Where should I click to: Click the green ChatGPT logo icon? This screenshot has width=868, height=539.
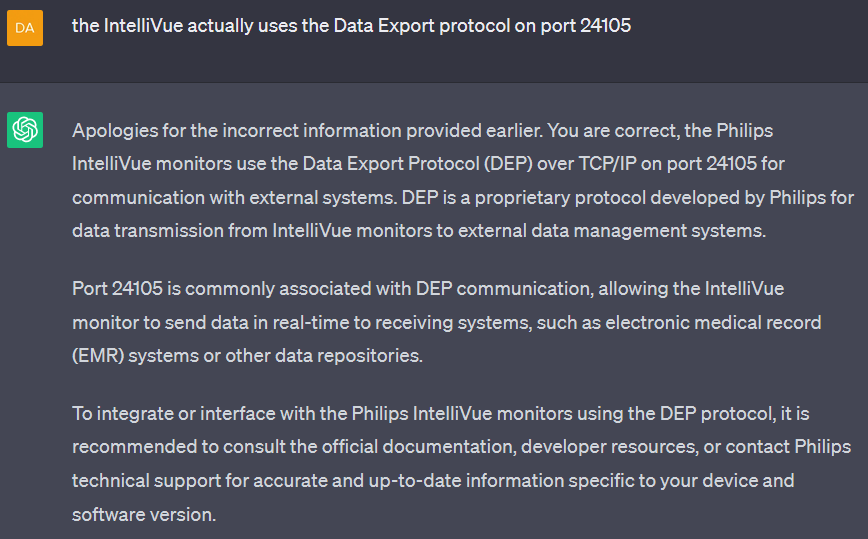[x=25, y=130]
